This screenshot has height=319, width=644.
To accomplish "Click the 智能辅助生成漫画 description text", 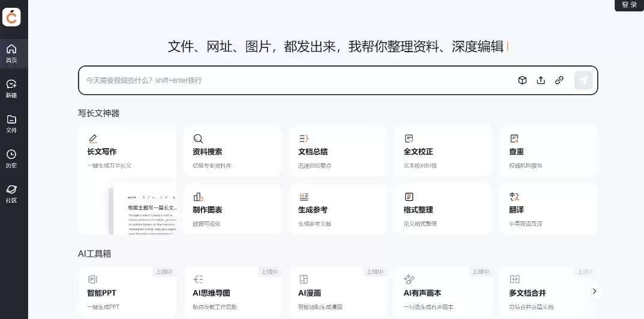I will [320, 306].
